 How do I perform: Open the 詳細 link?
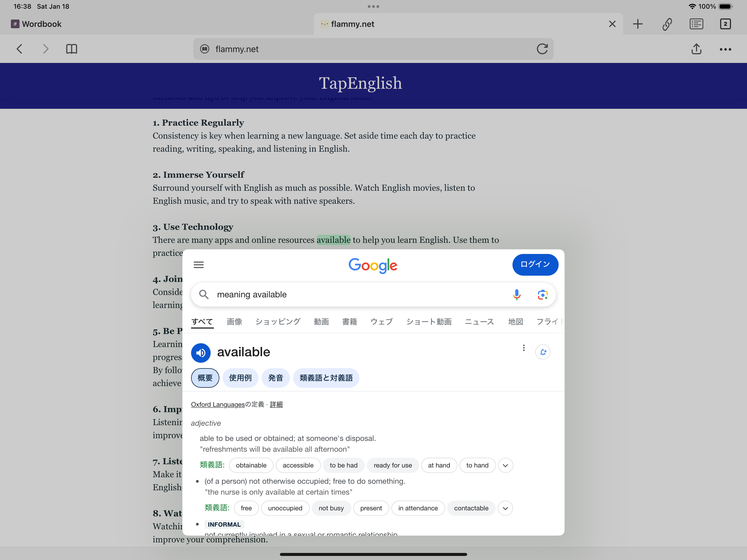(x=276, y=404)
